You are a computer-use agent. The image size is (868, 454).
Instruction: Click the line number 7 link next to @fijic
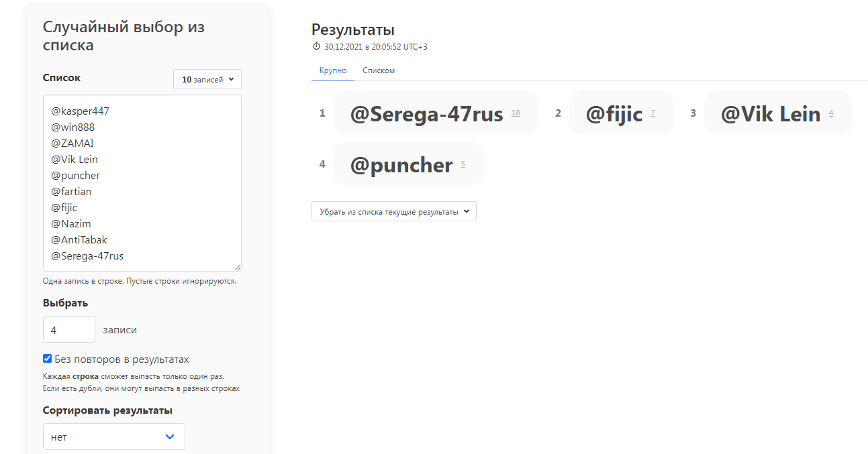(653, 113)
